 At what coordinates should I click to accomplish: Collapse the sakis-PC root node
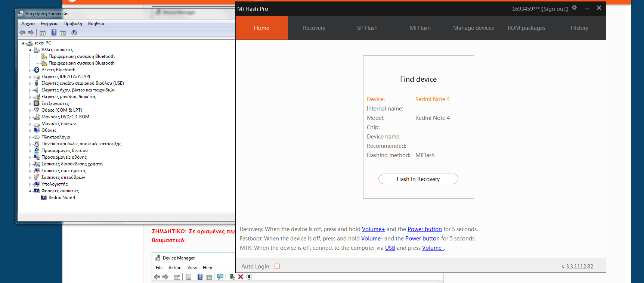coord(23,43)
